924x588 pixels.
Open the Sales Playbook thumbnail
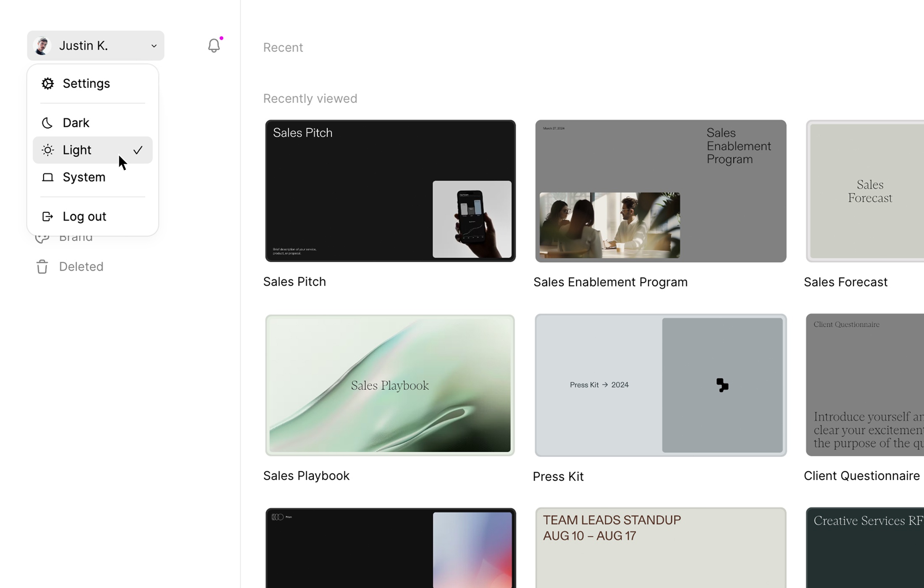390,384
